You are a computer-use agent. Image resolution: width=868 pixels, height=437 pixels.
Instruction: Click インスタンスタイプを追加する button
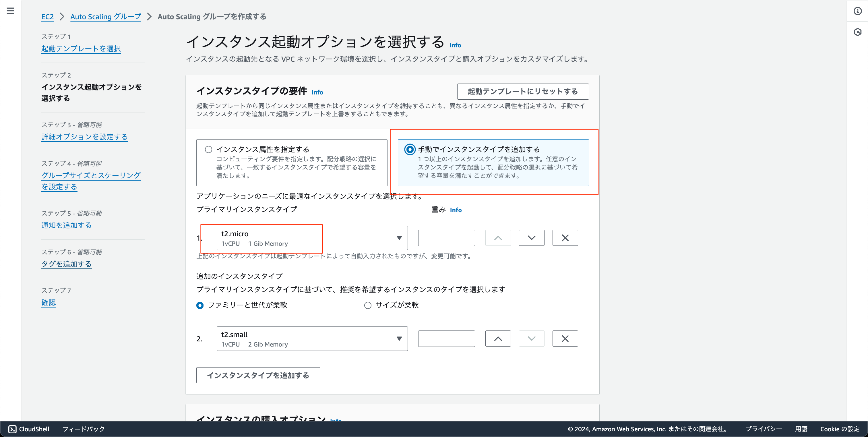click(258, 375)
